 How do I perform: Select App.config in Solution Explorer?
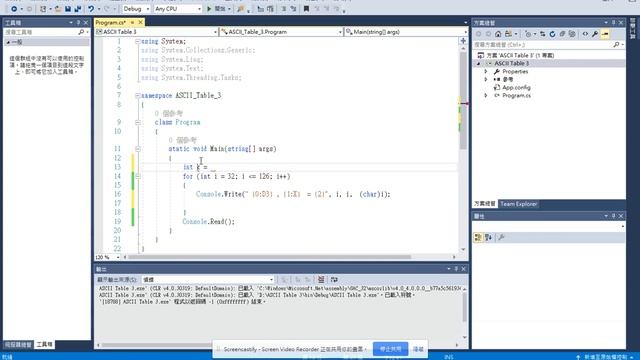tap(516, 87)
